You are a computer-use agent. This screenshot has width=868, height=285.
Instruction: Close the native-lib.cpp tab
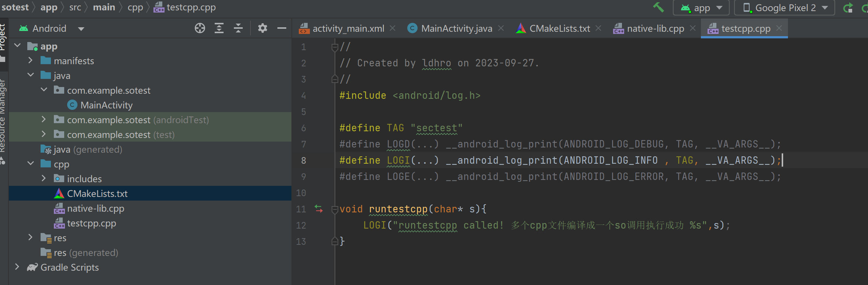point(693,28)
